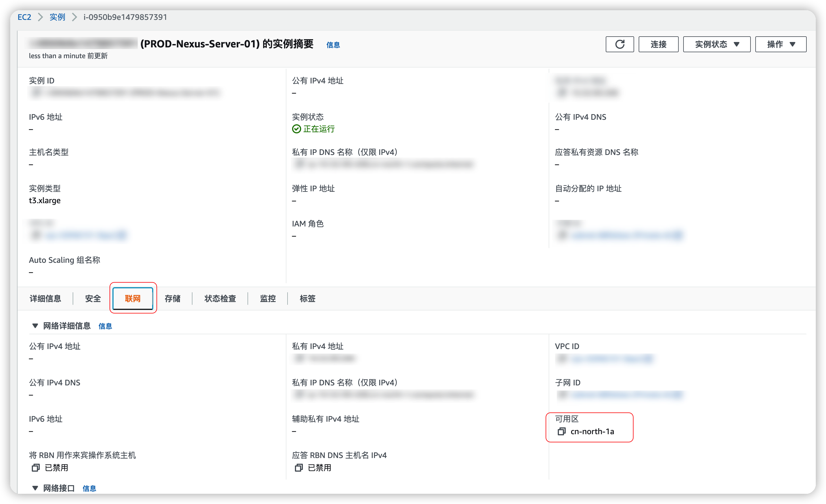
Task: Collapse the 网络详细信息 section
Action: pos(35,326)
